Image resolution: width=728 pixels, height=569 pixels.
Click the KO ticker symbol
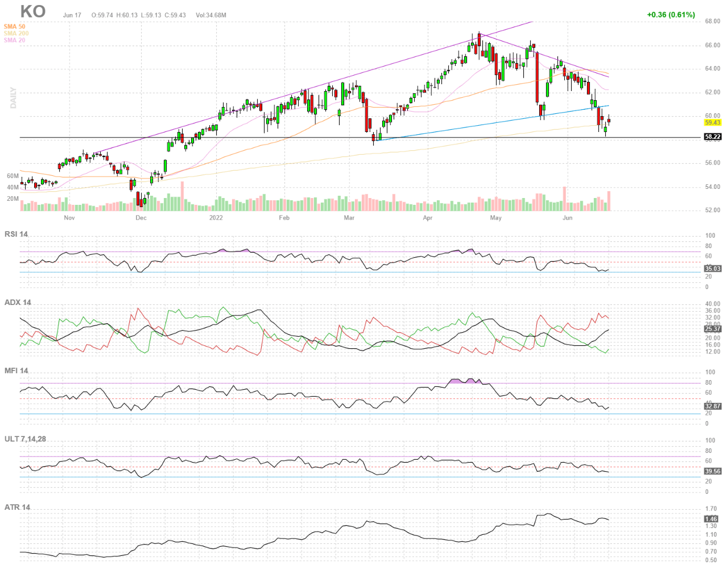[x=33, y=11]
